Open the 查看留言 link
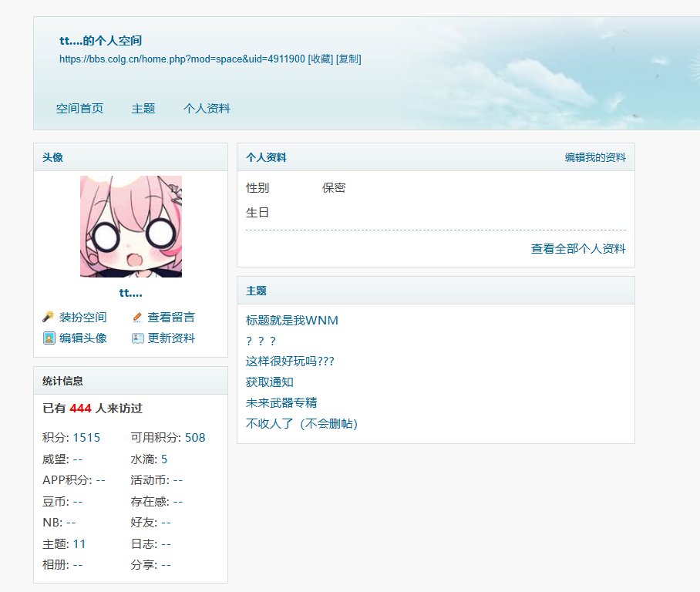Viewport: 700px width, 592px height. (171, 317)
